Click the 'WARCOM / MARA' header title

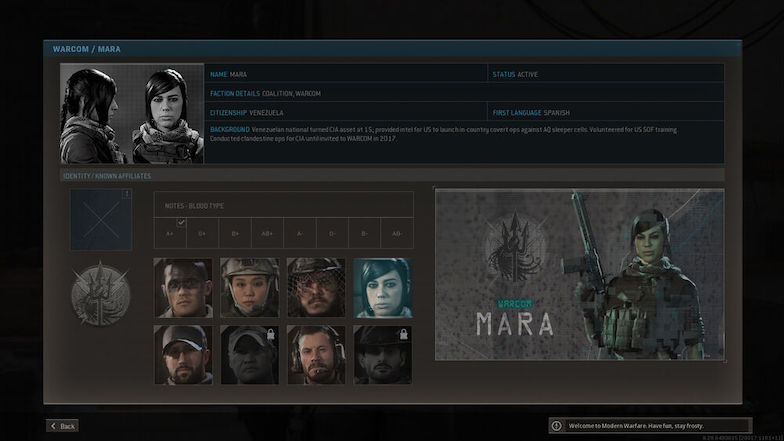tap(86, 49)
